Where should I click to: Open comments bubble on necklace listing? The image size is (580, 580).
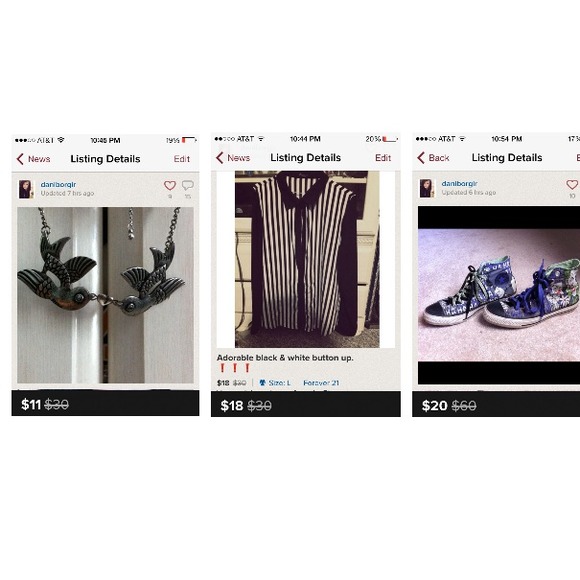click(x=188, y=185)
